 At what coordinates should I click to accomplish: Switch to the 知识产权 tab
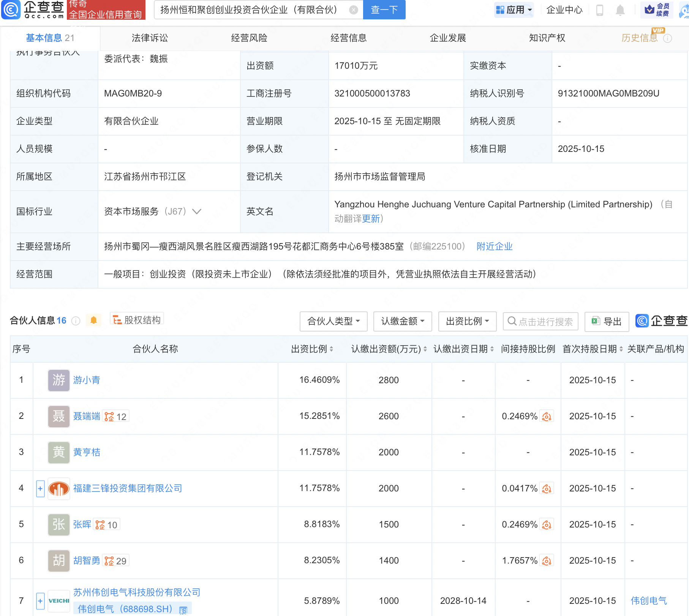547,38
